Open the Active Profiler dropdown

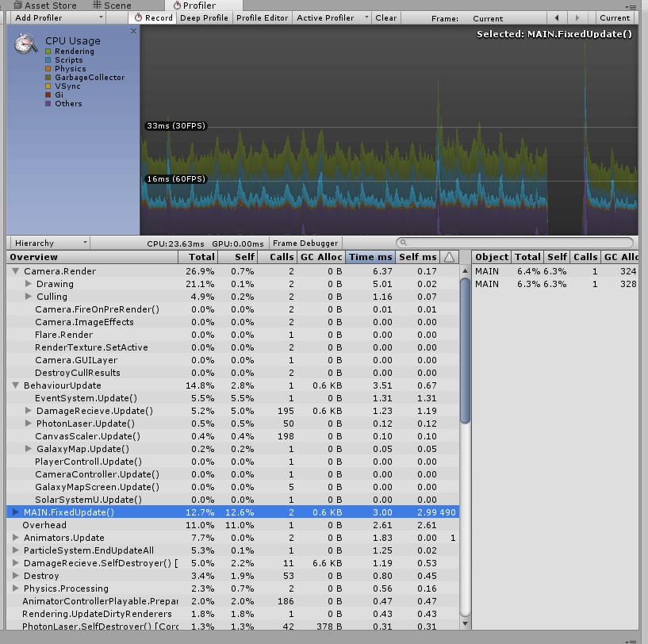pyautogui.click(x=332, y=17)
